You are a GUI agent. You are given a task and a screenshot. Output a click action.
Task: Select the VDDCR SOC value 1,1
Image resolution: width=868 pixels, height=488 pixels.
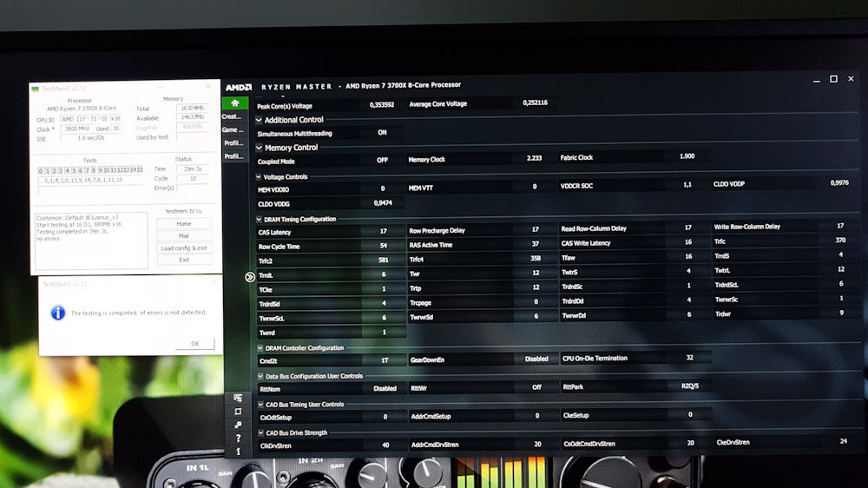pyautogui.click(x=687, y=185)
